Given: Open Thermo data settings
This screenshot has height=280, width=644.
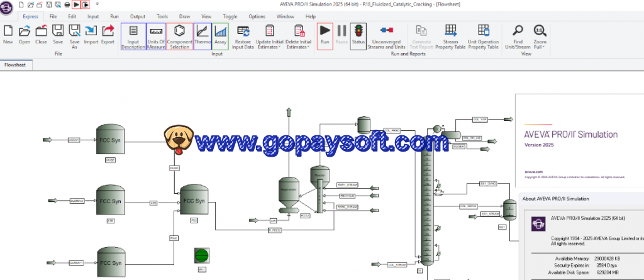Looking at the screenshot, I should (203, 36).
